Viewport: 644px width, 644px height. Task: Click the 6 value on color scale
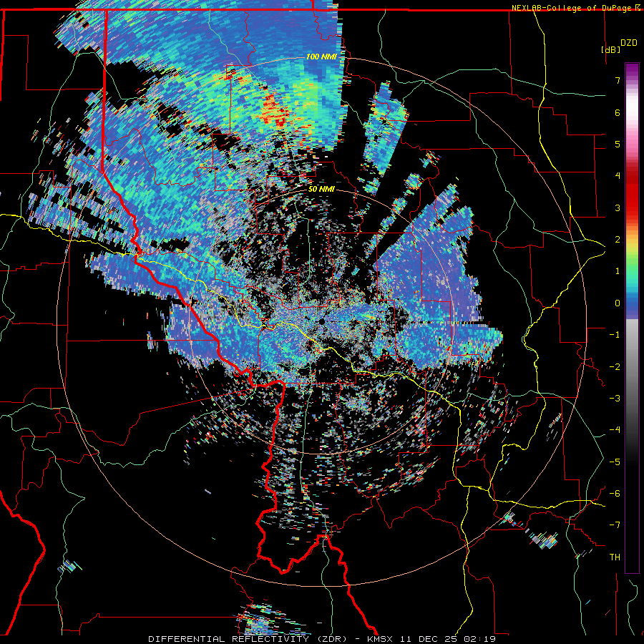point(618,112)
